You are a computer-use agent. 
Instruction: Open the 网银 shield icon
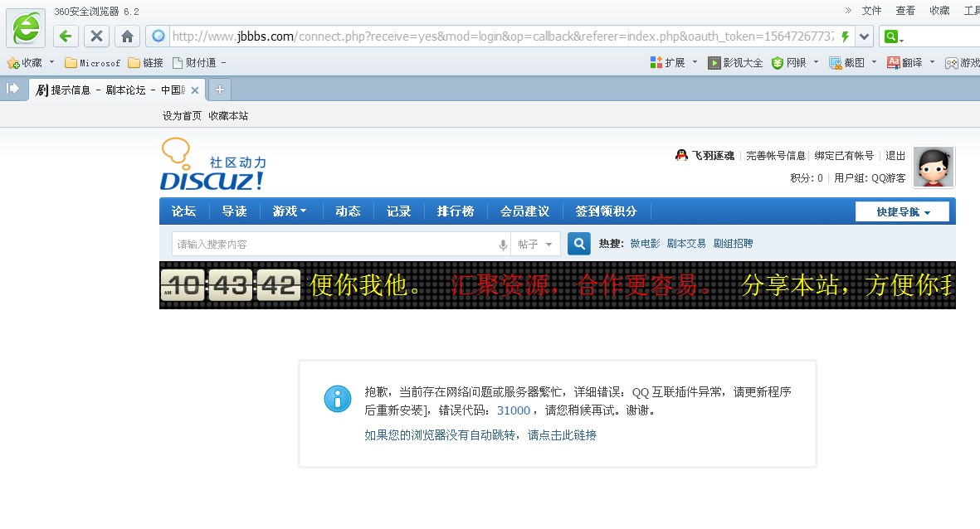[777, 63]
